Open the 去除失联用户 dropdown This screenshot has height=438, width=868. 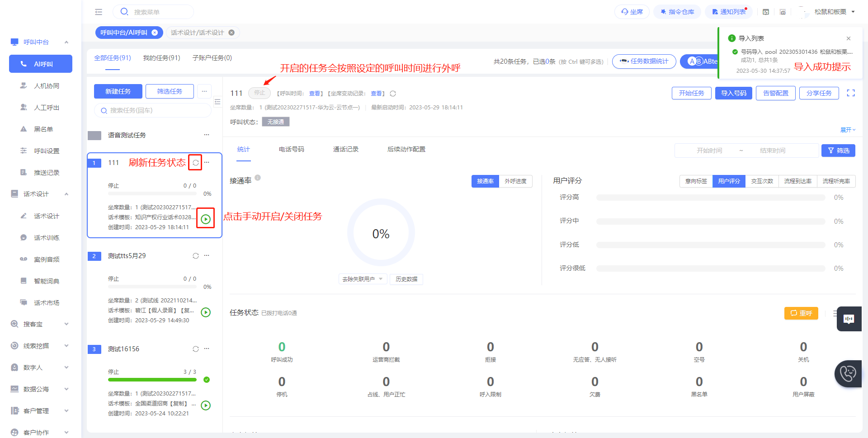363,279
